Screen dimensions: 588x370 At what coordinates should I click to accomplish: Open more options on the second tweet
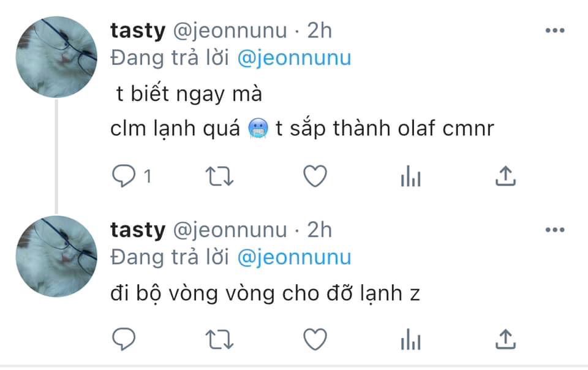(x=555, y=230)
